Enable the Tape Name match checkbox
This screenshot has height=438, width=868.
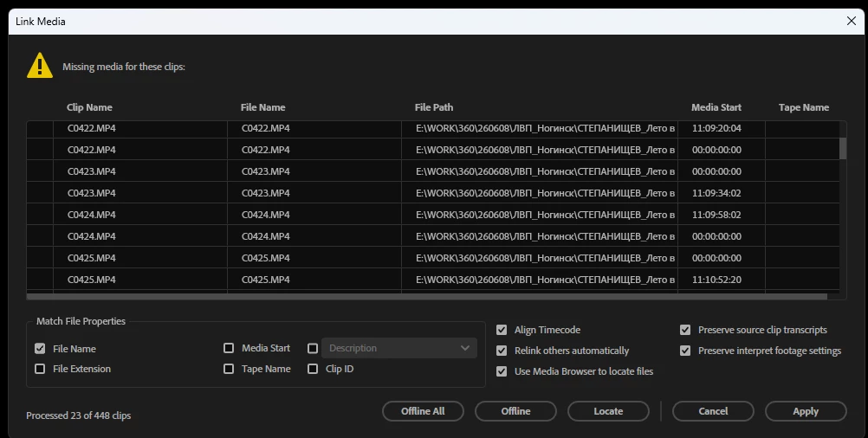point(229,369)
